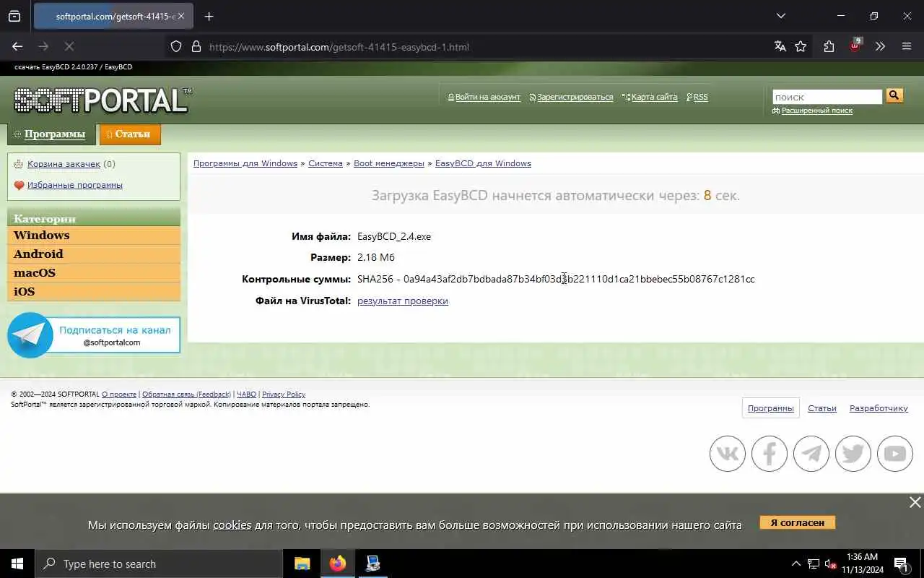924x578 pixels.
Task: Bookmark this page with star
Action: tap(801, 46)
